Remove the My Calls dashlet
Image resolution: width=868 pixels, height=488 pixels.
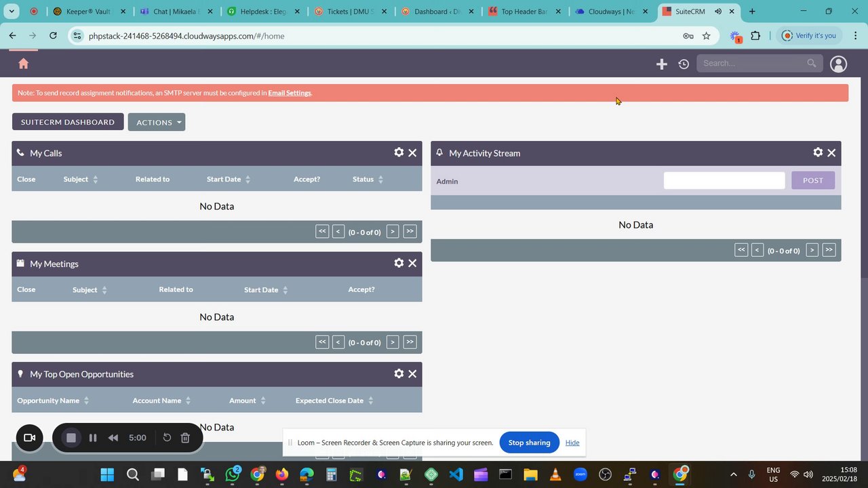(412, 152)
